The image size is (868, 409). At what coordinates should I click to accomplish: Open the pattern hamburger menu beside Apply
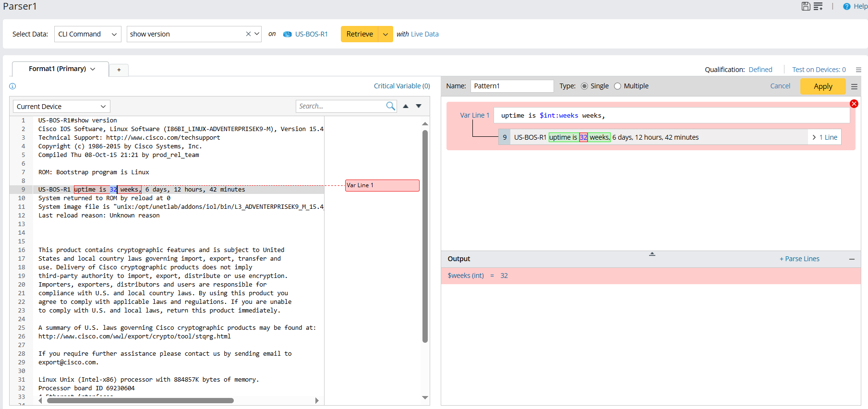[854, 86]
